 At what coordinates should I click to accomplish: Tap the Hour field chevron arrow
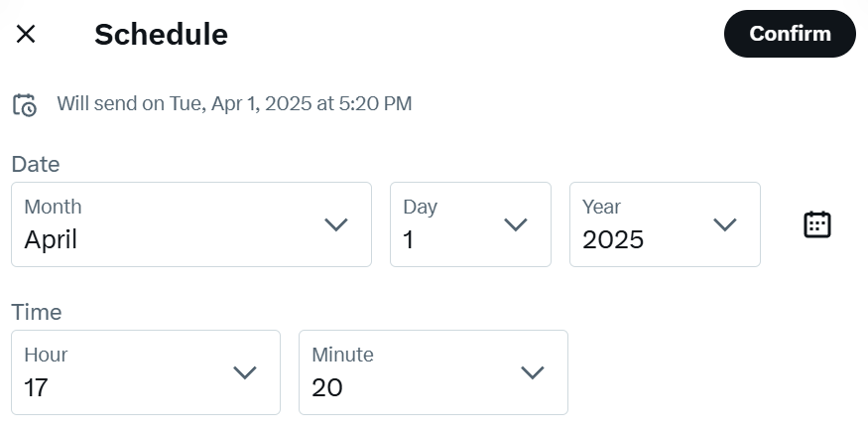coord(245,372)
